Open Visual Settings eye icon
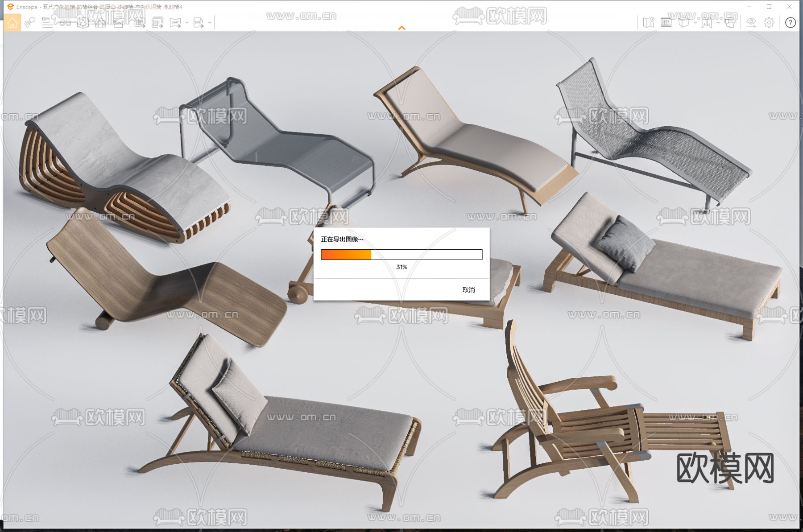This screenshot has width=803, height=532. (751, 23)
